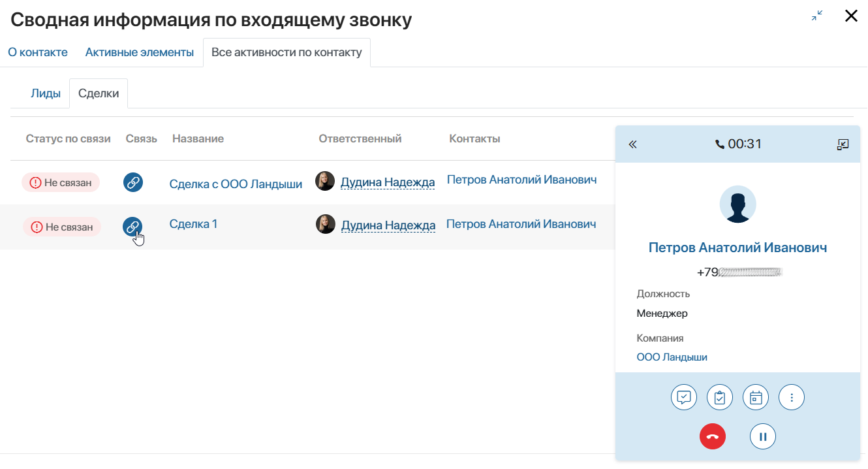The image size is (868, 469).
Task: Create a task via clipboard icon
Action: click(720, 397)
